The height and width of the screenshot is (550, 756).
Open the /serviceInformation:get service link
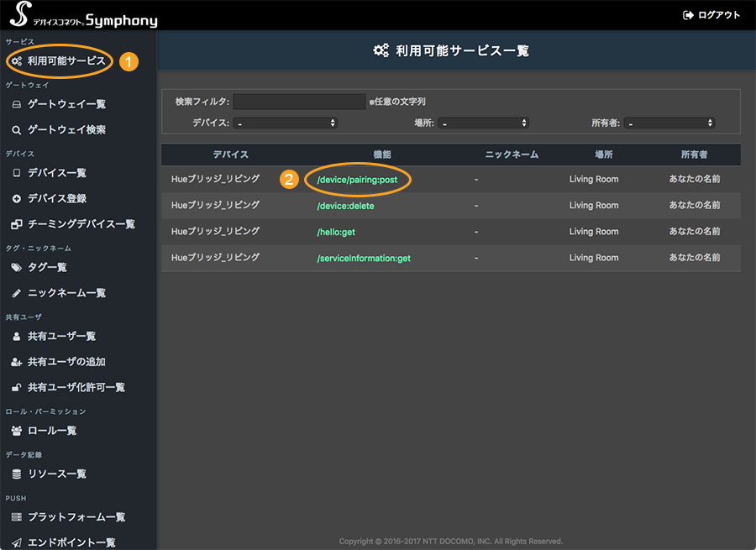364,259
